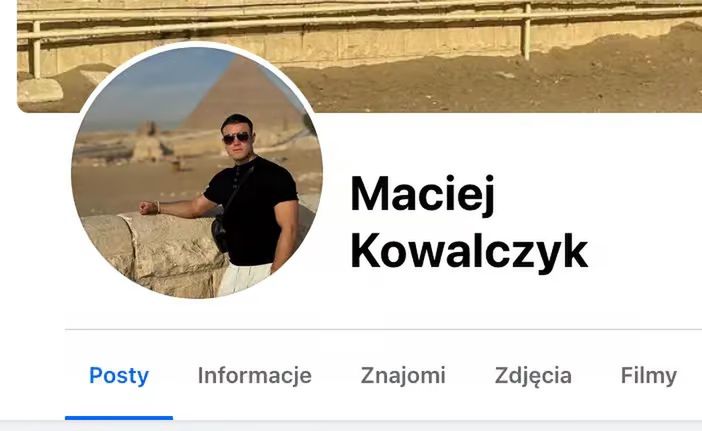Select the Filmy videos tab
Image resolution: width=702 pixels, height=431 pixels.
point(649,376)
